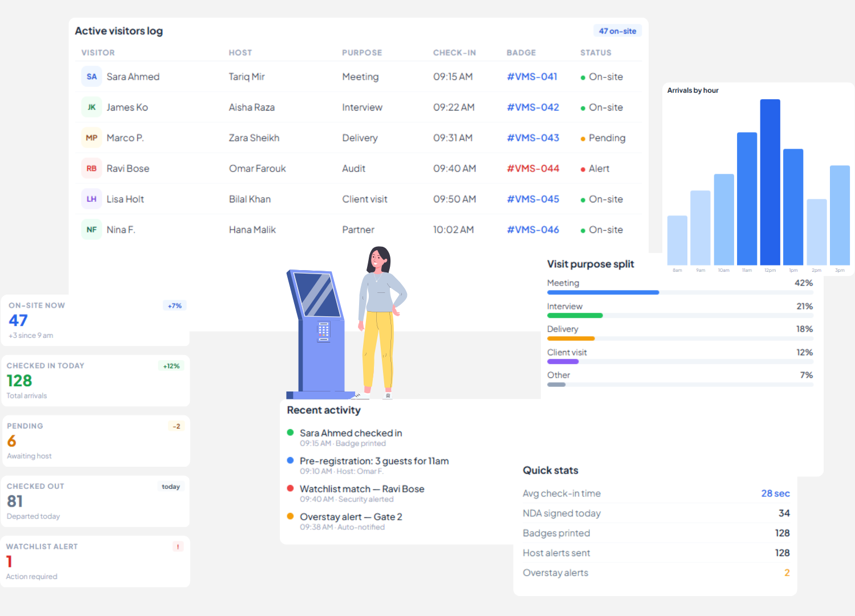This screenshot has width=855, height=616.
Task: Sort by BADGE column header
Action: pyautogui.click(x=522, y=52)
